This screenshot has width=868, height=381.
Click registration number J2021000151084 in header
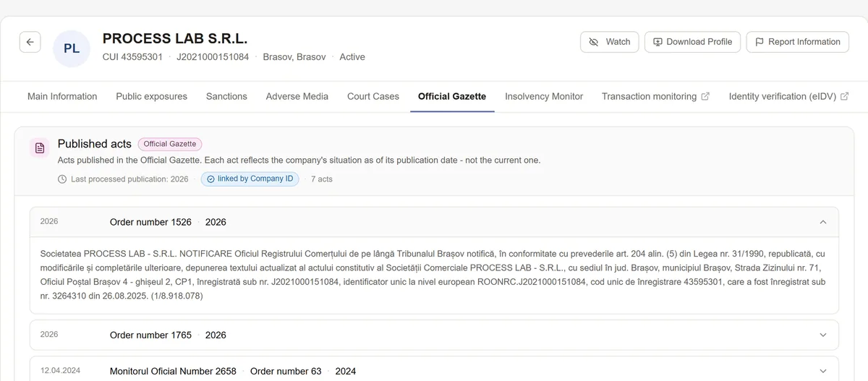(213, 56)
